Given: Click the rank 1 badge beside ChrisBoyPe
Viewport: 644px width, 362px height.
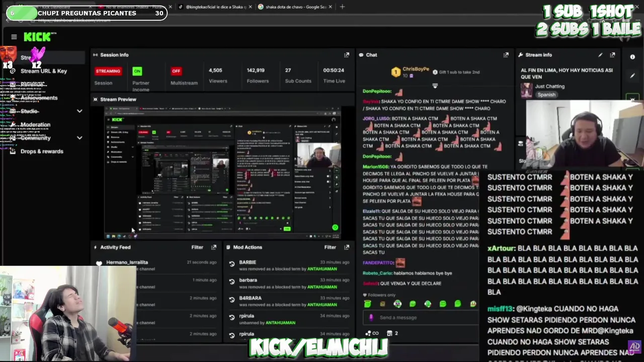Looking at the screenshot, I should click(395, 73).
